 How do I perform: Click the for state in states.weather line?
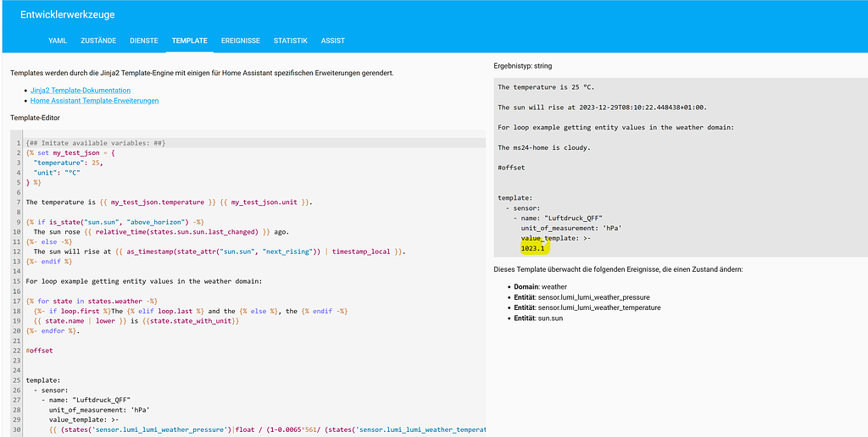pos(93,301)
